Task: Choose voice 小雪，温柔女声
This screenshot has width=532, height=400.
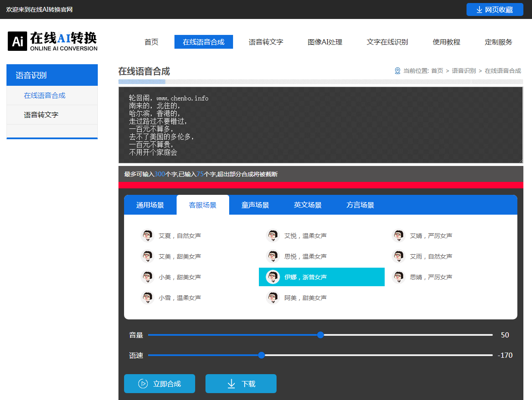Action: tap(179, 298)
